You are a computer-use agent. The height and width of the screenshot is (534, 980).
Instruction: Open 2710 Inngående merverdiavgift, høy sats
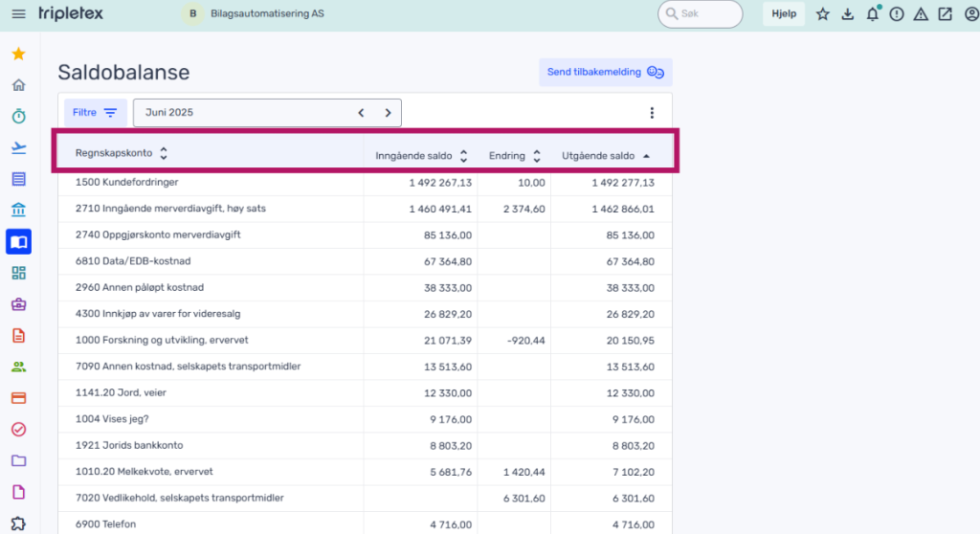[x=170, y=209]
